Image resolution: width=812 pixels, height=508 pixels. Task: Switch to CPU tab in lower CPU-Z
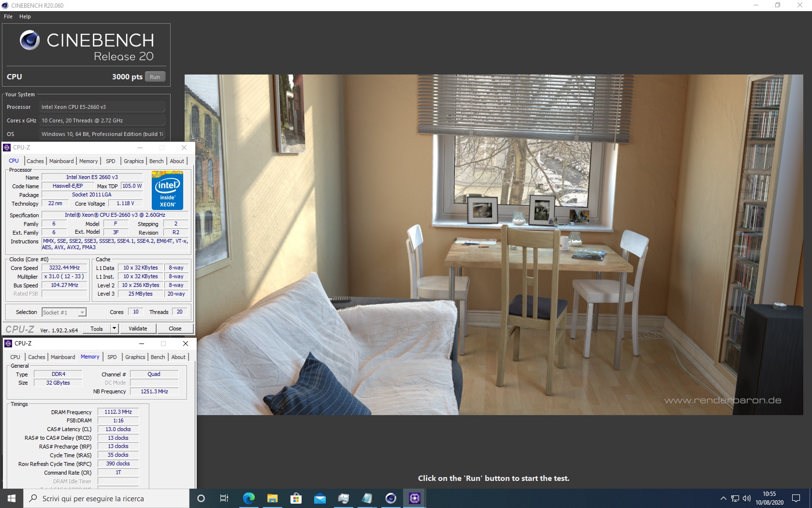(x=15, y=357)
